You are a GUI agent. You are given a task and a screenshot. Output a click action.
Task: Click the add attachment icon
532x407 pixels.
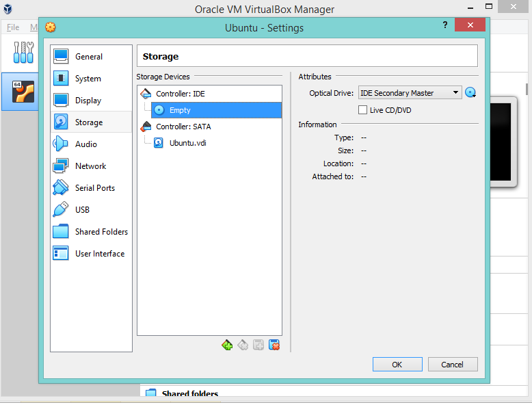coord(258,345)
